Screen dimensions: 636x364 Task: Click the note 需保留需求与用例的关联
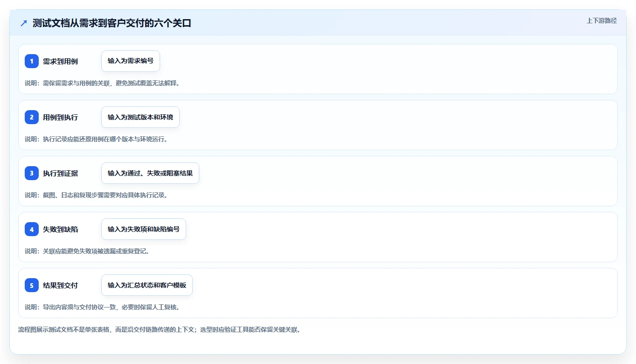102,83
